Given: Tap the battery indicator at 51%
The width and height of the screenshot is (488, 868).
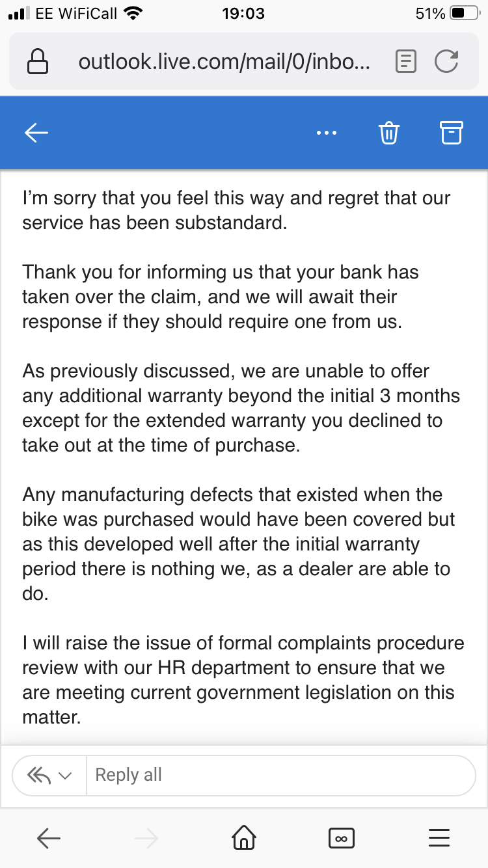Looking at the screenshot, I should click(x=463, y=13).
